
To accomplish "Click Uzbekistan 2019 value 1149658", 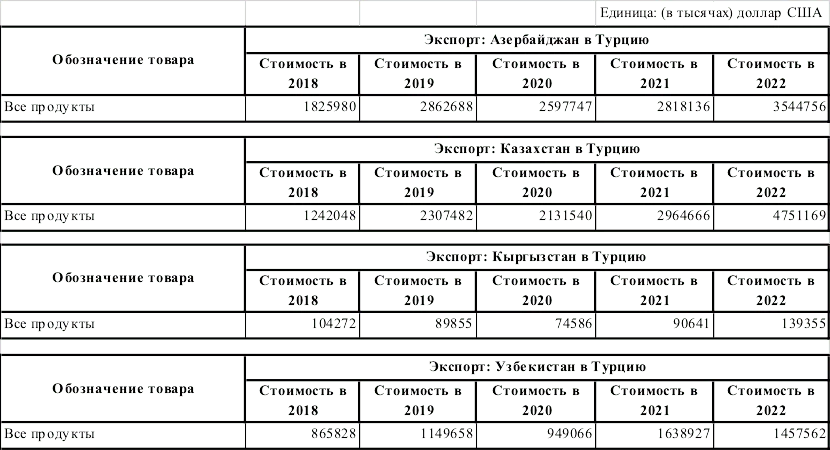I will [x=439, y=434].
